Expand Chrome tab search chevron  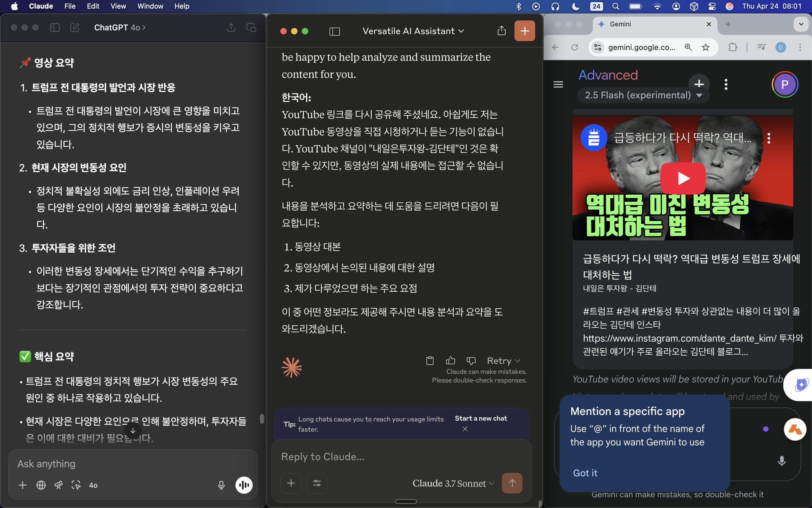tap(801, 24)
